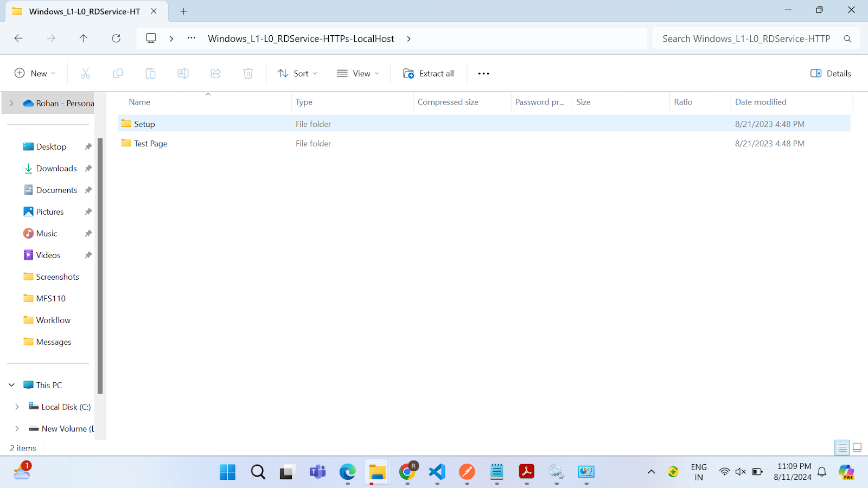This screenshot has height=488, width=868.
Task: Click the ENG IN language indicator
Action: pyautogui.click(x=699, y=472)
